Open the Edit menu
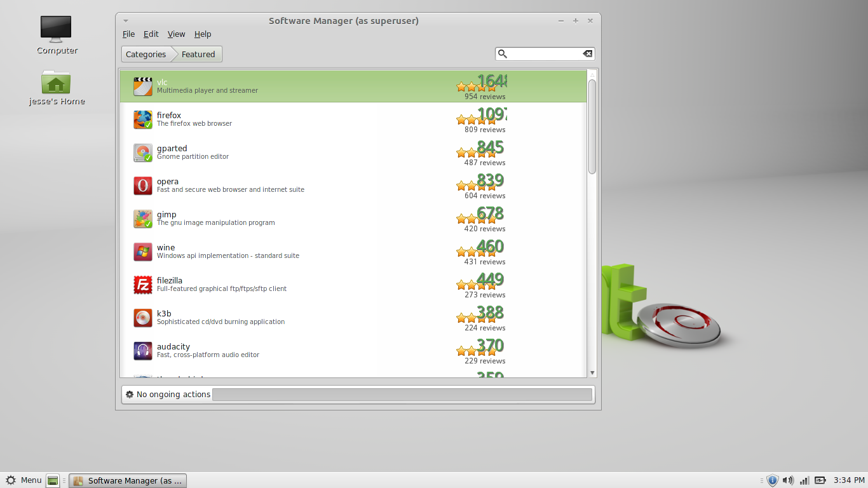The image size is (868, 488). coord(151,34)
